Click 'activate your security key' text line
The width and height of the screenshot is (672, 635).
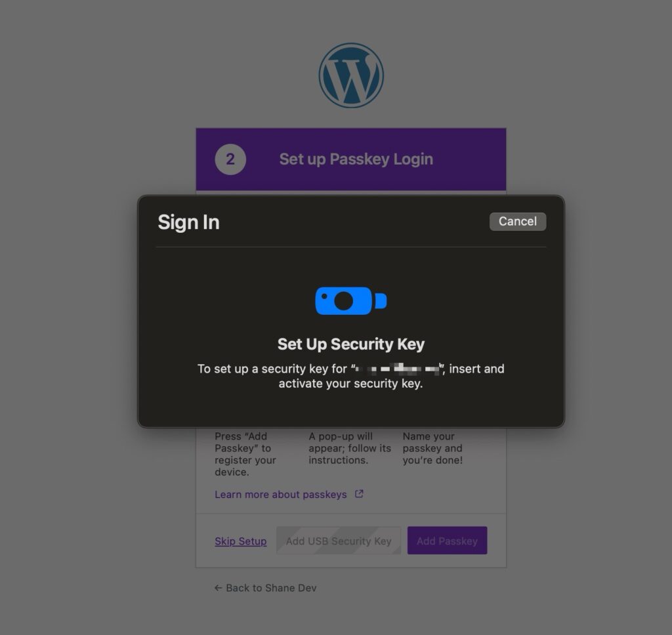[351, 384]
